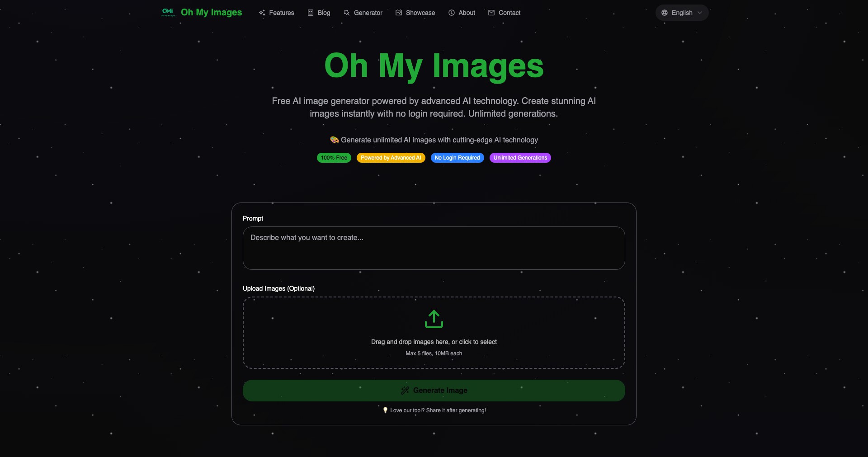
Task: Click the Blog document icon
Action: [x=311, y=13]
